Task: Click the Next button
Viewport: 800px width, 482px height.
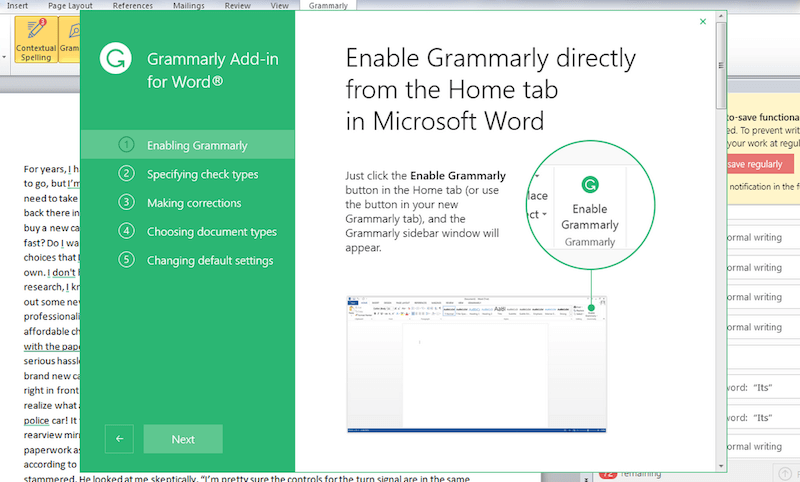Action: click(183, 439)
